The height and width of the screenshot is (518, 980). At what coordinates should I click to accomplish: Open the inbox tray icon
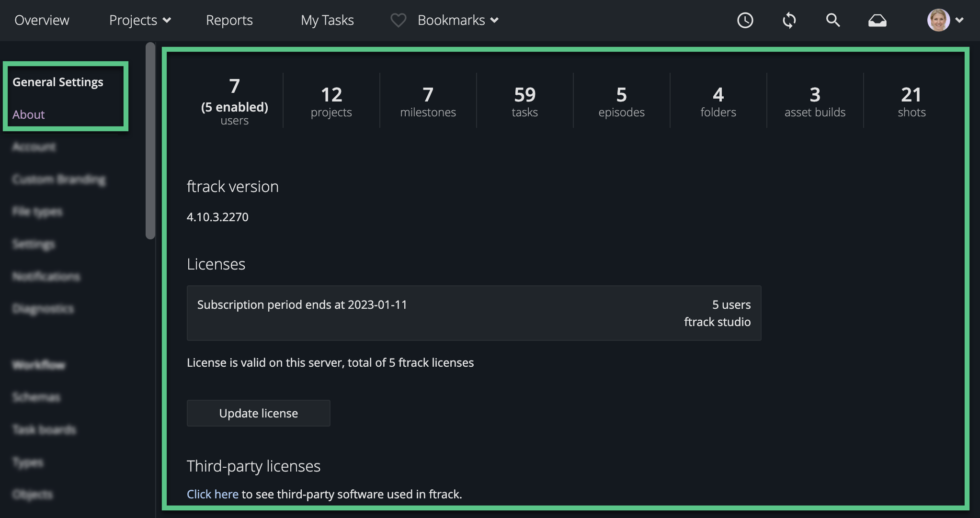pos(877,20)
